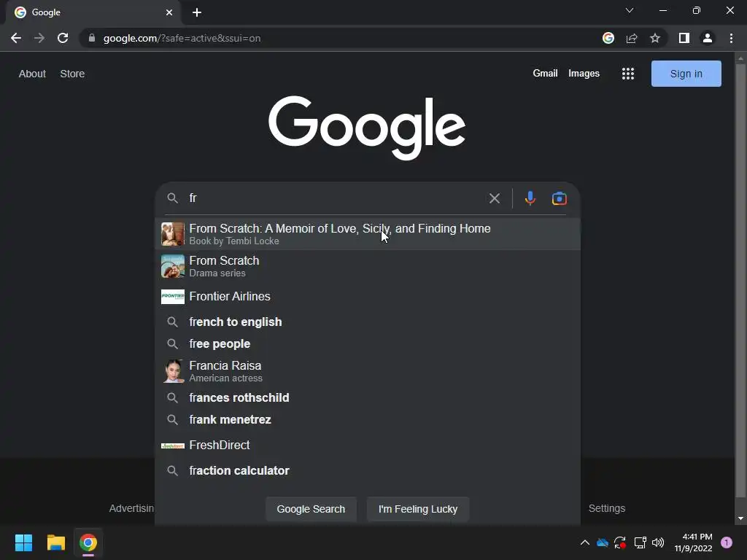The image size is (747, 560).
Task: Click the From Scratch drama series thumbnail
Action: point(172,266)
